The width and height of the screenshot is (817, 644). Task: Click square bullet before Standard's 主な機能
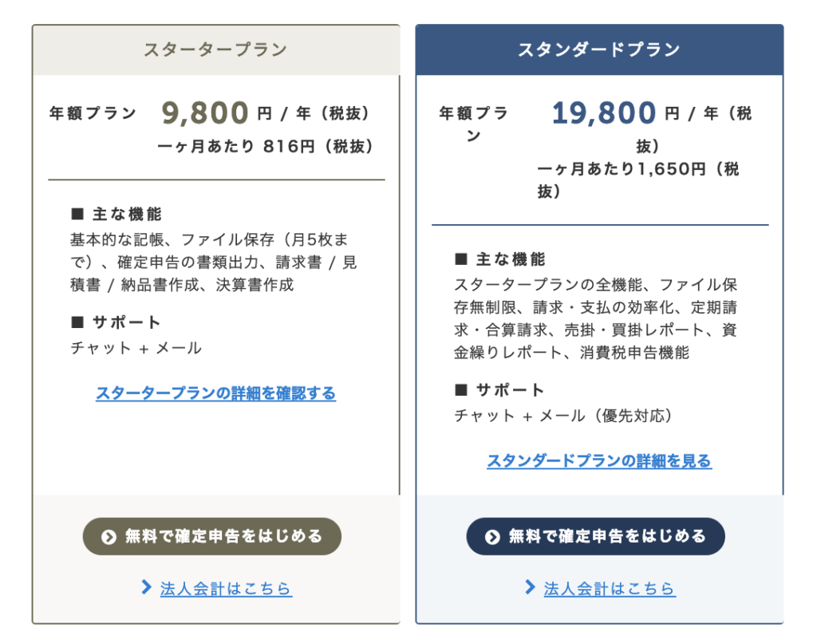[461, 259]
